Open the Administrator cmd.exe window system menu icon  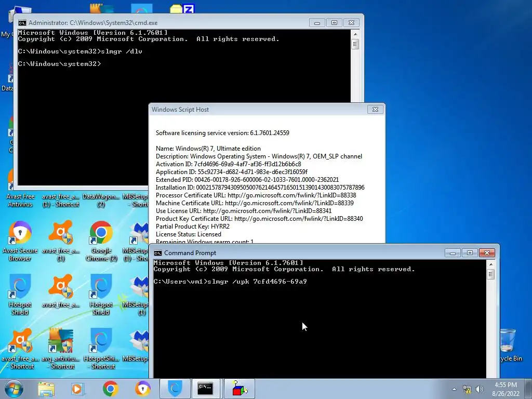(22, 23)
